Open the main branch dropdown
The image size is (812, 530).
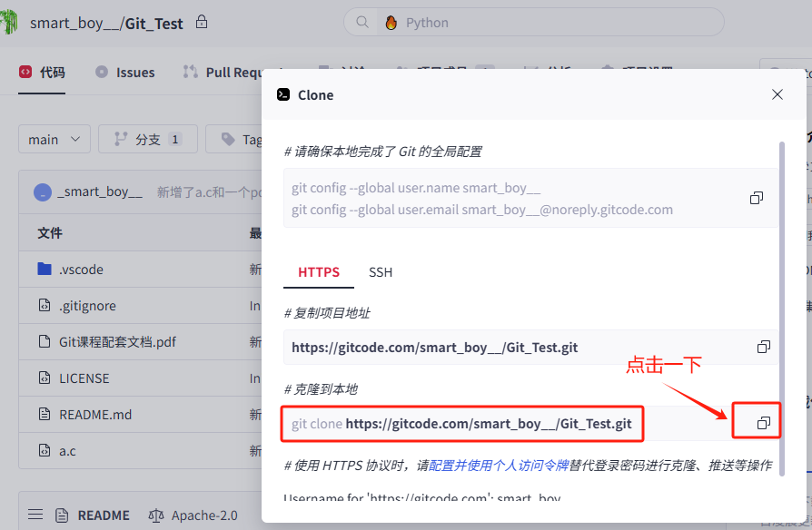pyautogui.click(x=54, y=139)
